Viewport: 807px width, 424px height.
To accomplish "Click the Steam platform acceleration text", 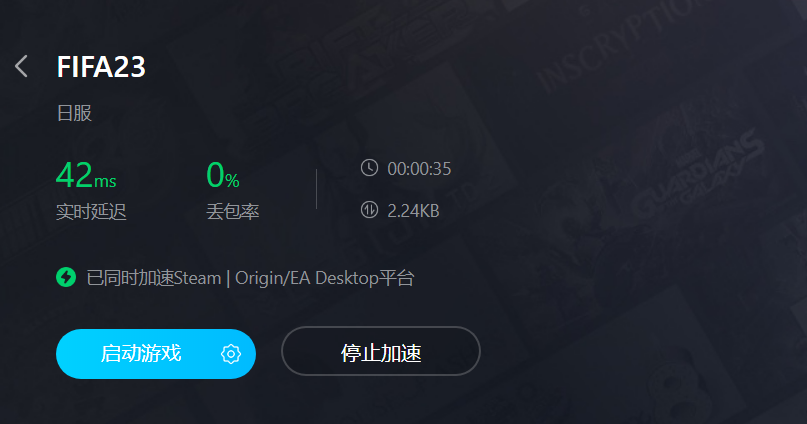I will pos(154,278).
